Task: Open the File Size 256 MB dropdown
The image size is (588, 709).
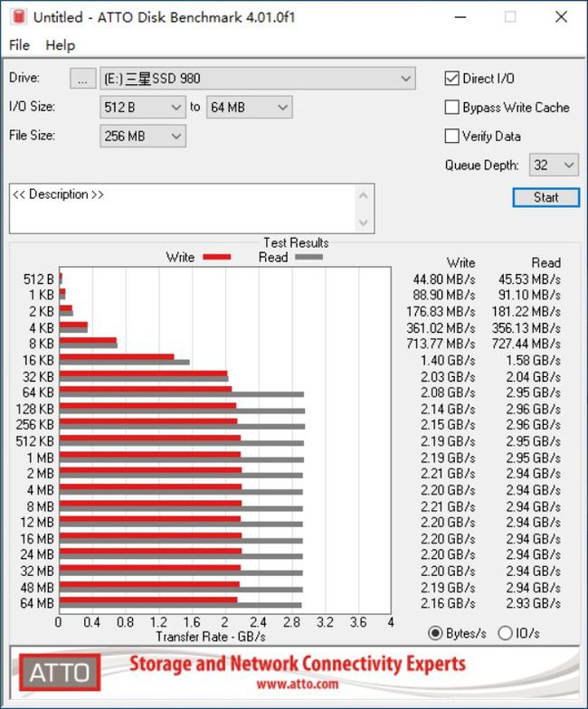Action: point(143,136)
